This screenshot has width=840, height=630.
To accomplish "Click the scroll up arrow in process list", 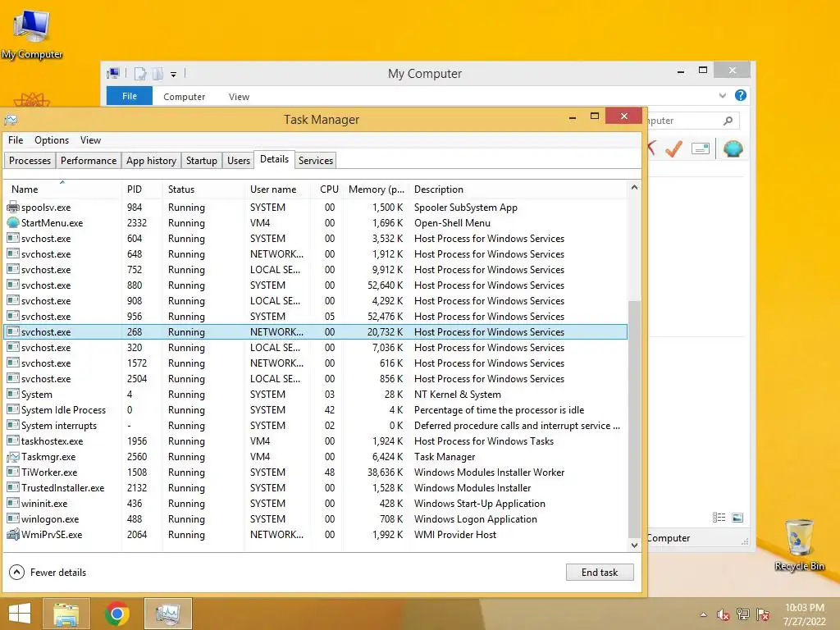I will (x=634, y=188).
